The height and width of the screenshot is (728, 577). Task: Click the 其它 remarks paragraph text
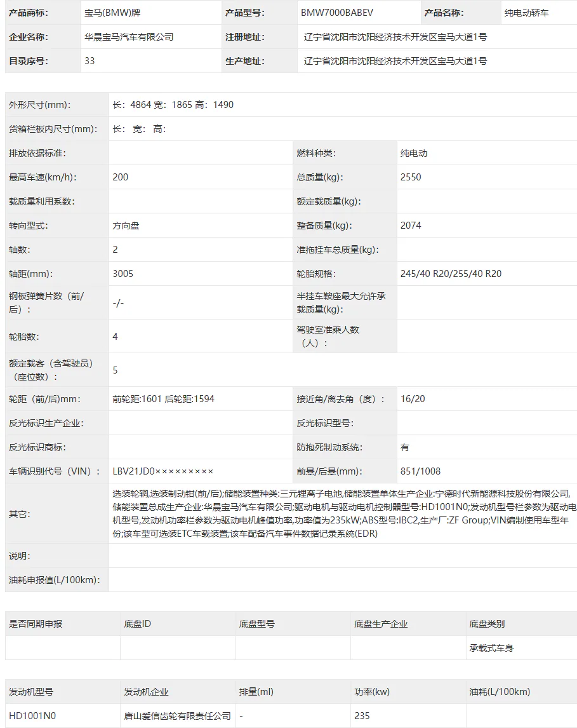(x=344, y=513)
